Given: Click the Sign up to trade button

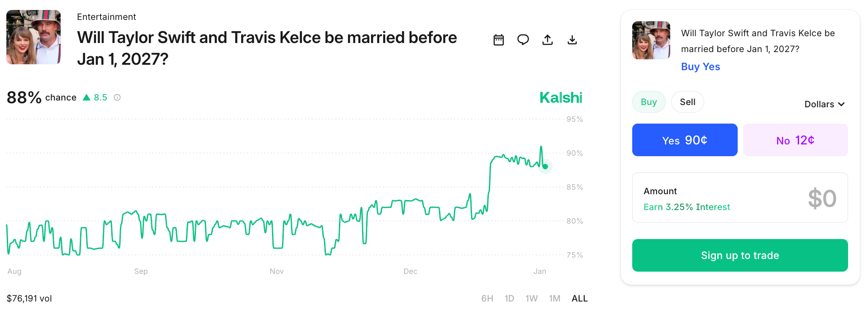Looking at the screenshot, I should coord(739,255).
